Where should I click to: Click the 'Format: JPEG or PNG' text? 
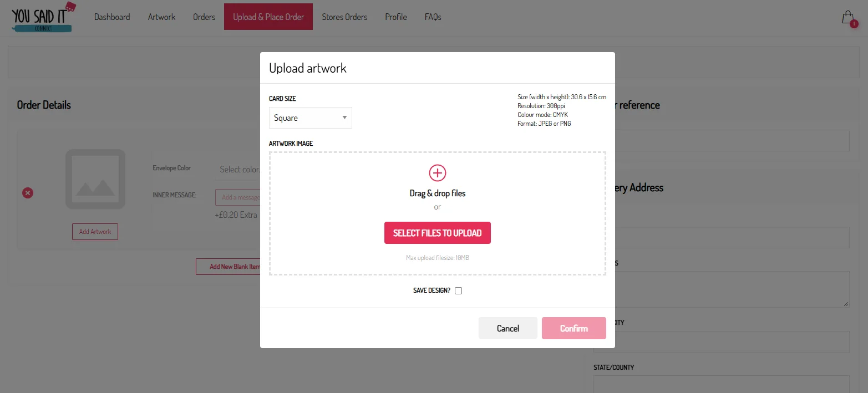tap(544, 124)
